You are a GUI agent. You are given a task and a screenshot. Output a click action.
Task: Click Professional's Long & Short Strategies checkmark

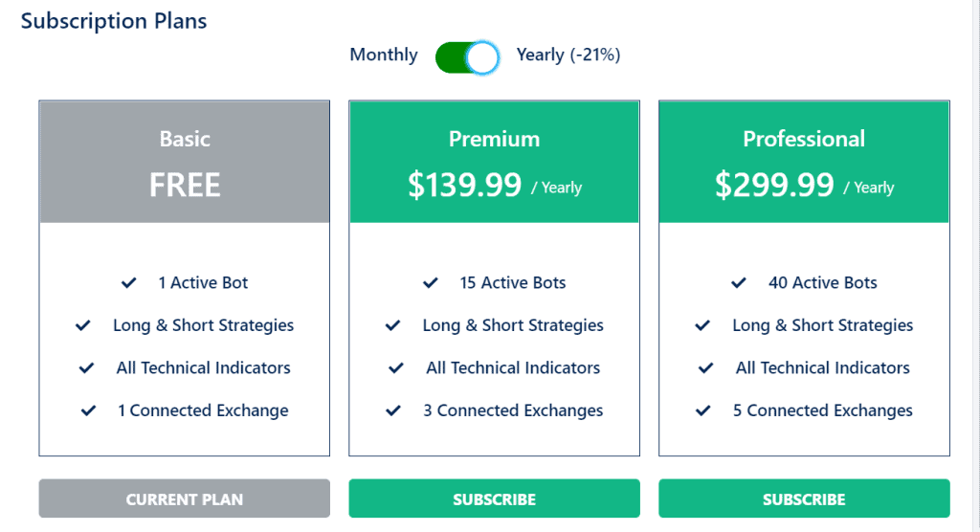[702, 325]
